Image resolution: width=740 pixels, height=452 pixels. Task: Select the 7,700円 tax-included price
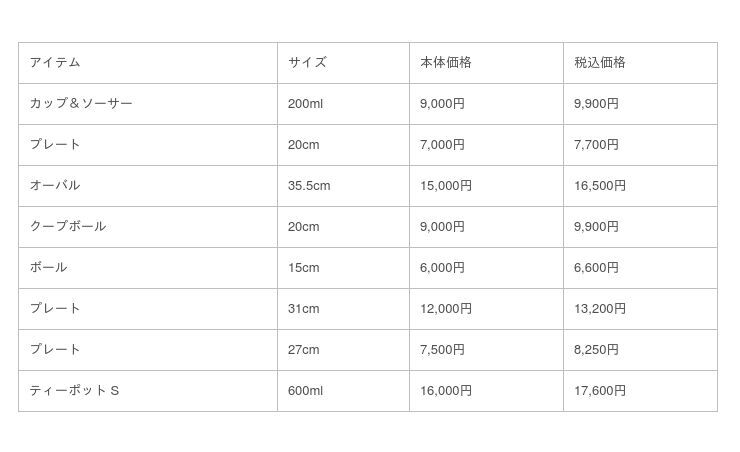point(596,145)
